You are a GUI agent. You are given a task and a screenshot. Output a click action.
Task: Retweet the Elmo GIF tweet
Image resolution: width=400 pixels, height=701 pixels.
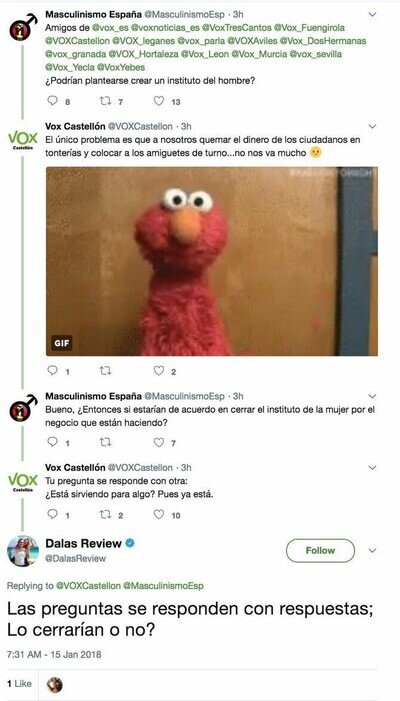coord(105,371)
